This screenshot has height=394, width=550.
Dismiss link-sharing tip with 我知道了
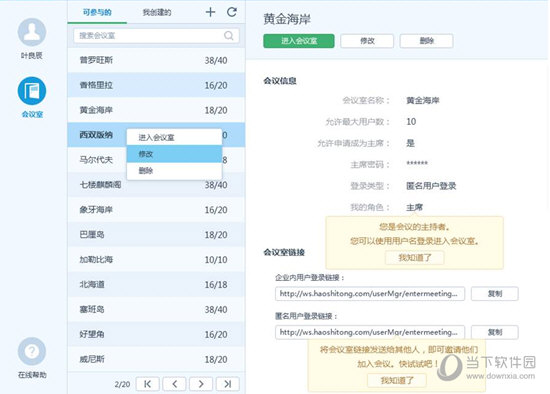[397, 380]
